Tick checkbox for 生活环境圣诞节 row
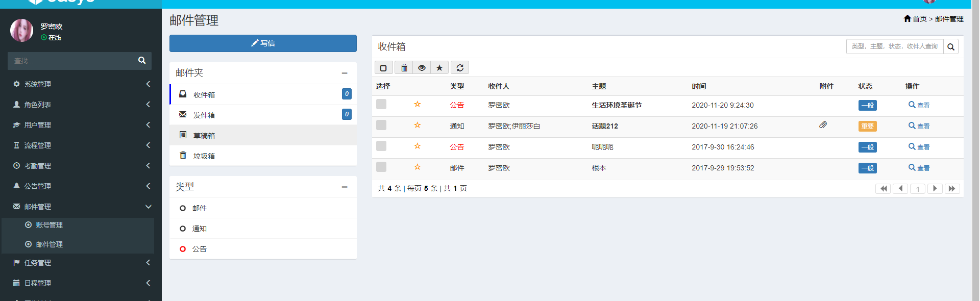 [381, 104]
